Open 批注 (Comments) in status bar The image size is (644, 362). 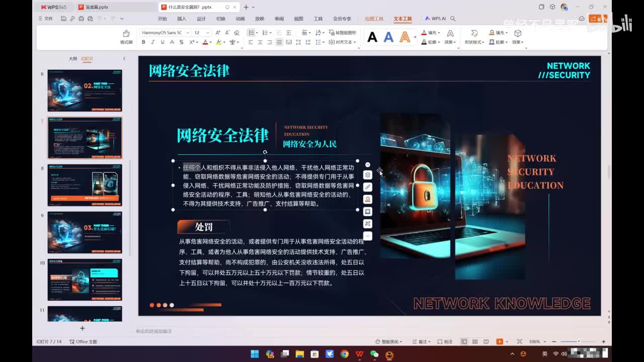coord(445,342)
